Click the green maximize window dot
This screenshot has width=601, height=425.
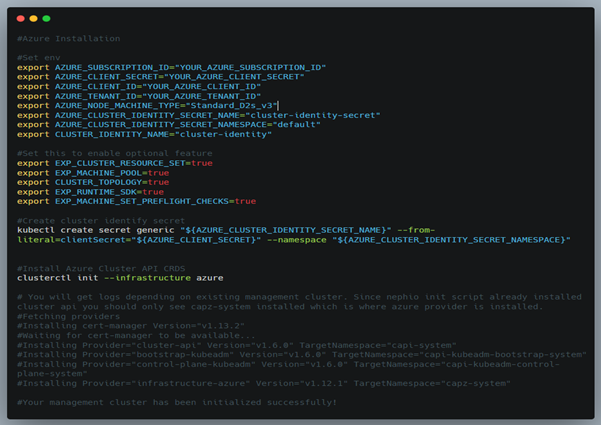[x=46, y=18]
